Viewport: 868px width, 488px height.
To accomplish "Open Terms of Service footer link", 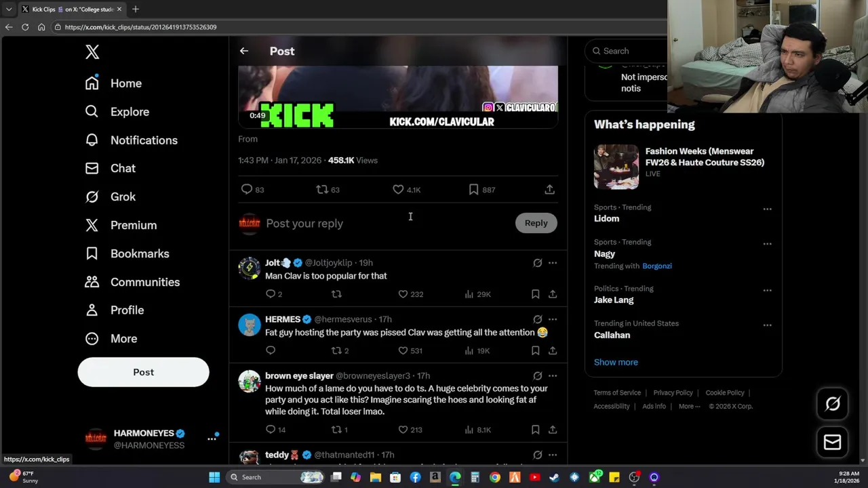I will 617,392.
